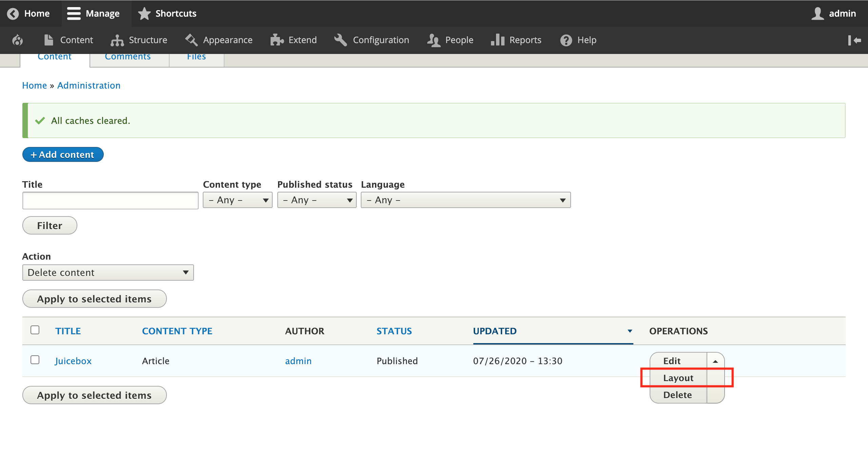
Task: Open the Appearance admin section
Action: tap(227, 40)
